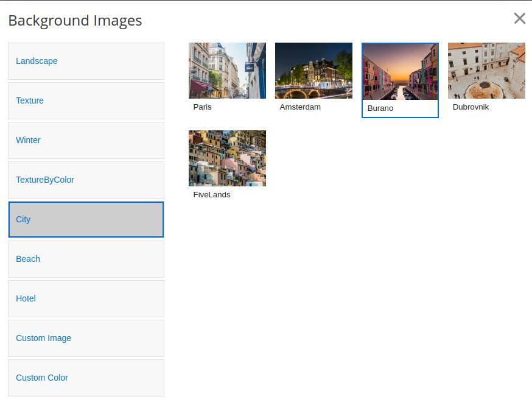Open the Texture category
The width and height of the screenshot is (532, 405).
tap(86, 100)
